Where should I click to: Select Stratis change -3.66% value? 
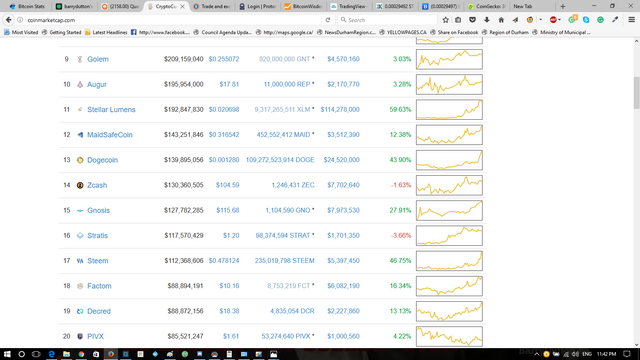tap(401, 236)
